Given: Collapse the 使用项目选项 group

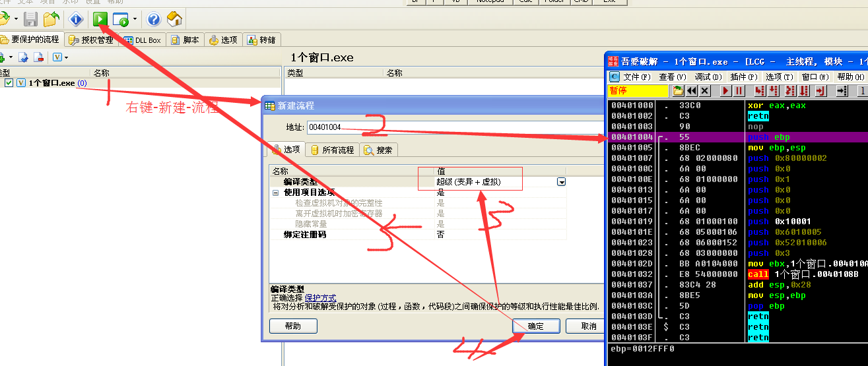Looking at the screenshot, I should 275,193.
